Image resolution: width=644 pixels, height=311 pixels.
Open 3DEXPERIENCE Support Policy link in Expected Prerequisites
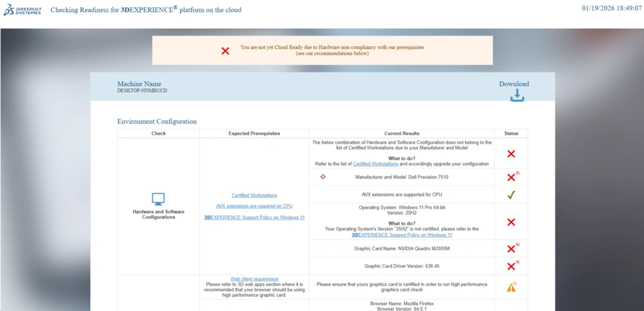point(254,217)
